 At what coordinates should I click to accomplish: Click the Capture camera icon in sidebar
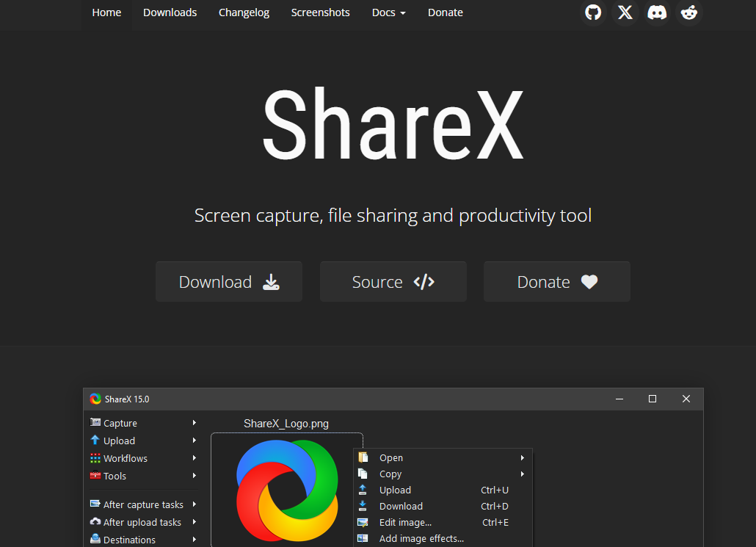95,423
